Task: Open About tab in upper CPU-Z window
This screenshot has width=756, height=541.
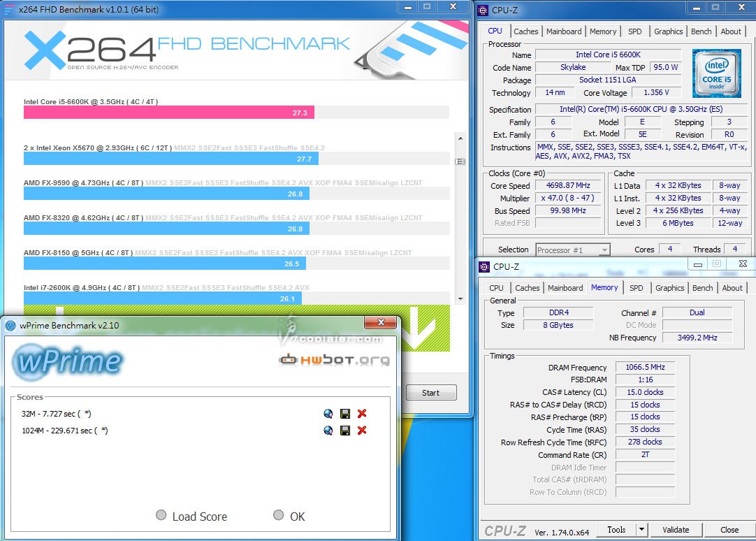Action: pos(731,31)
